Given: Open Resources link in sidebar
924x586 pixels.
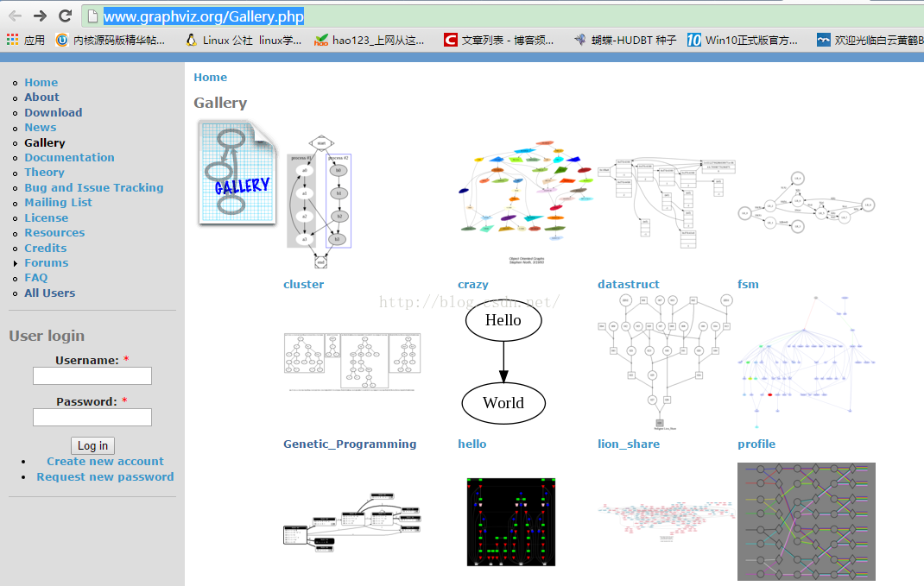Looking at the screenshot, I should 54,233.
